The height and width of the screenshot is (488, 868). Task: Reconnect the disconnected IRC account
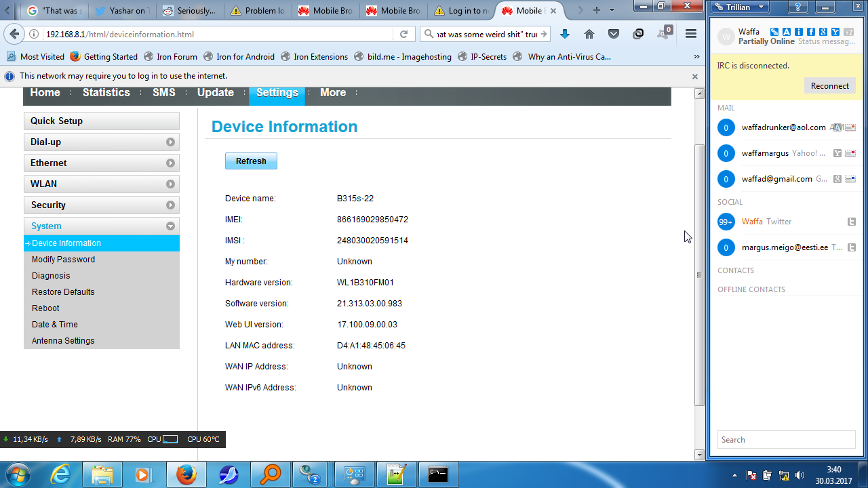tap(829, 86)
